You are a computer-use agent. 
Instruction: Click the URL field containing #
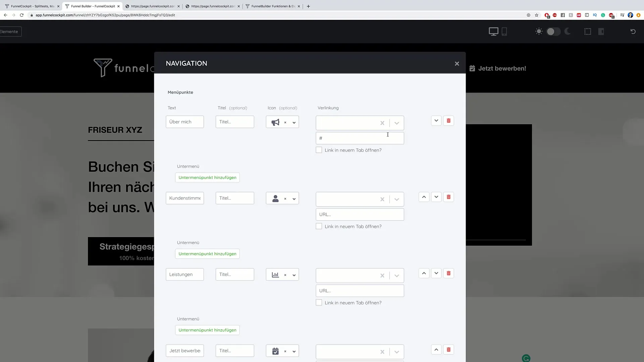click(360, 138)
